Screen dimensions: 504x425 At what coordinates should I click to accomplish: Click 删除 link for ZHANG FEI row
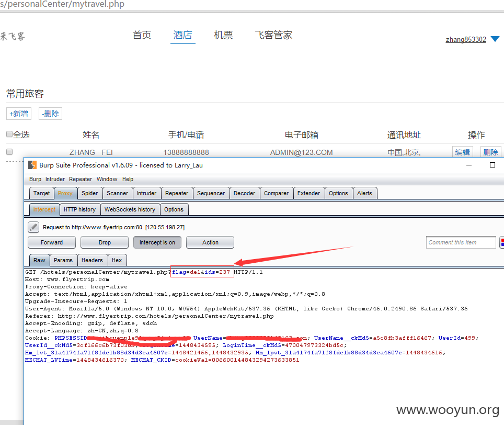point(490,152)
